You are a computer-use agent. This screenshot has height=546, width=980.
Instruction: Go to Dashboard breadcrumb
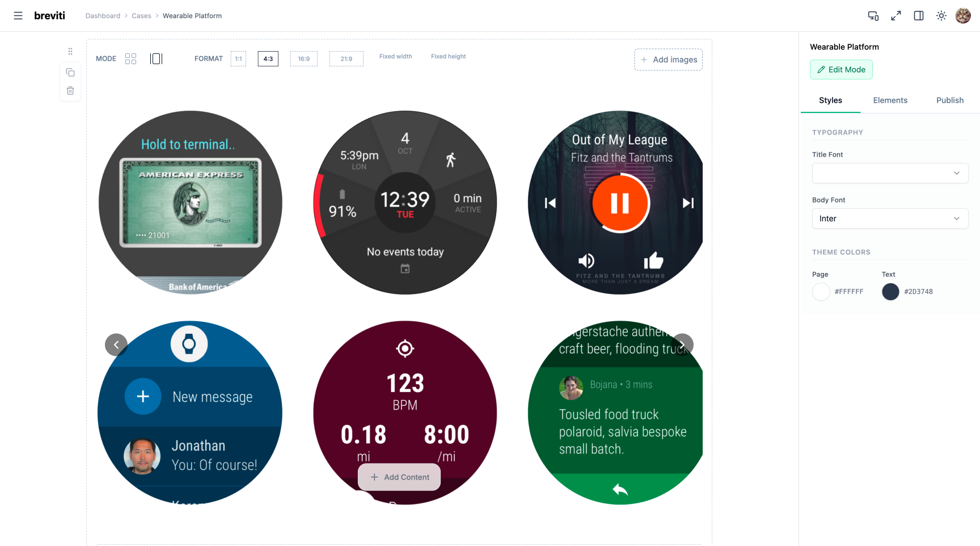click(103, 16)
